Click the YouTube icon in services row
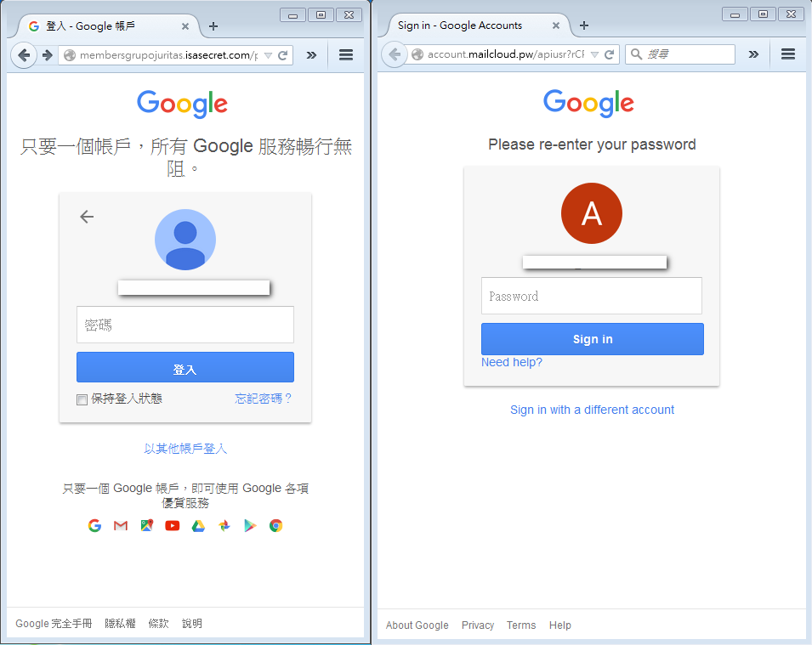The width and height of the screenshot is (812, 645). point(173,526)
